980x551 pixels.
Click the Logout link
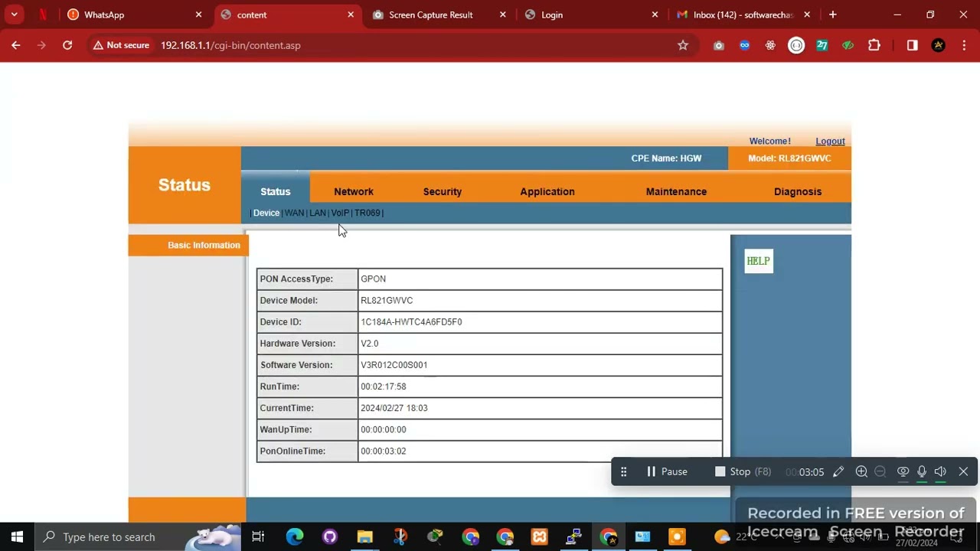[830, 142]
